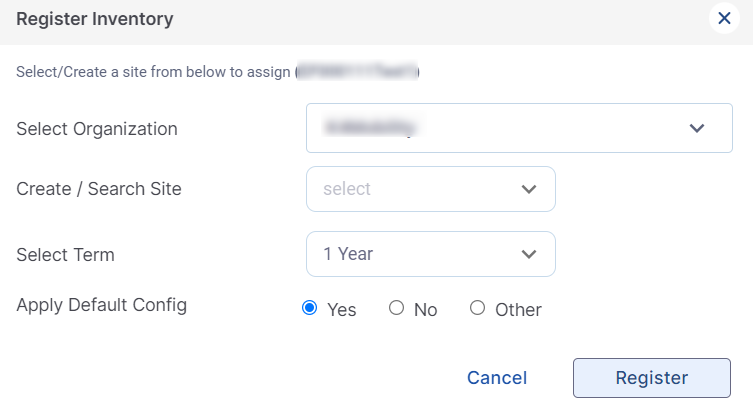Click the 'Register Inventory' dialog title
The image size is (753, 405).
(x=95, y=18)
